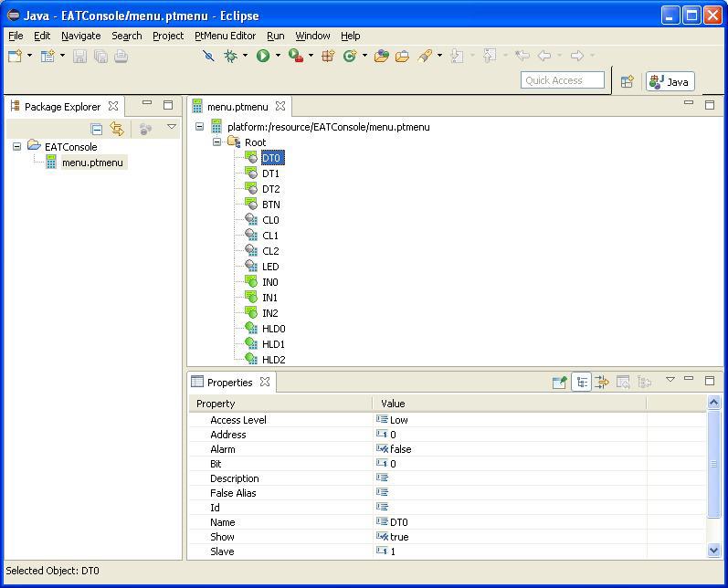Open the Debug dropdown arrow
728x588 pixels.
tap(245, 56)
